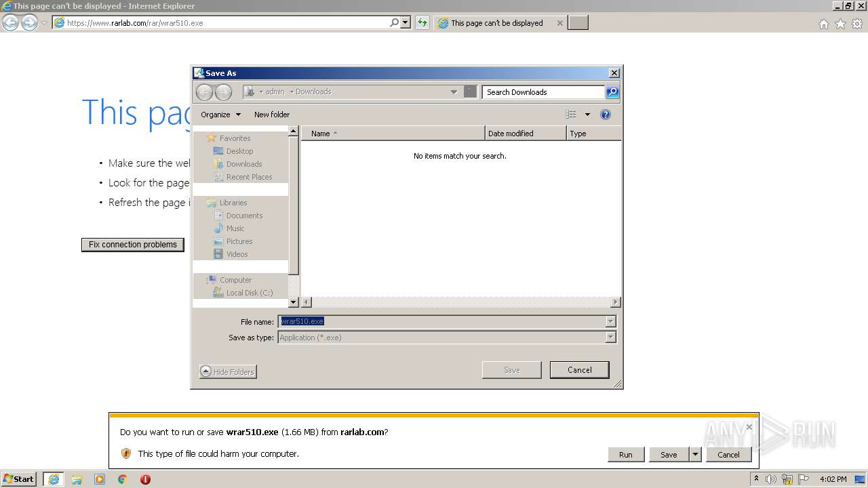Image resolution: width=868 pixels, height=488 pixels.
Task: Select Libraries in navigation pane
Action: click(233, 203)
